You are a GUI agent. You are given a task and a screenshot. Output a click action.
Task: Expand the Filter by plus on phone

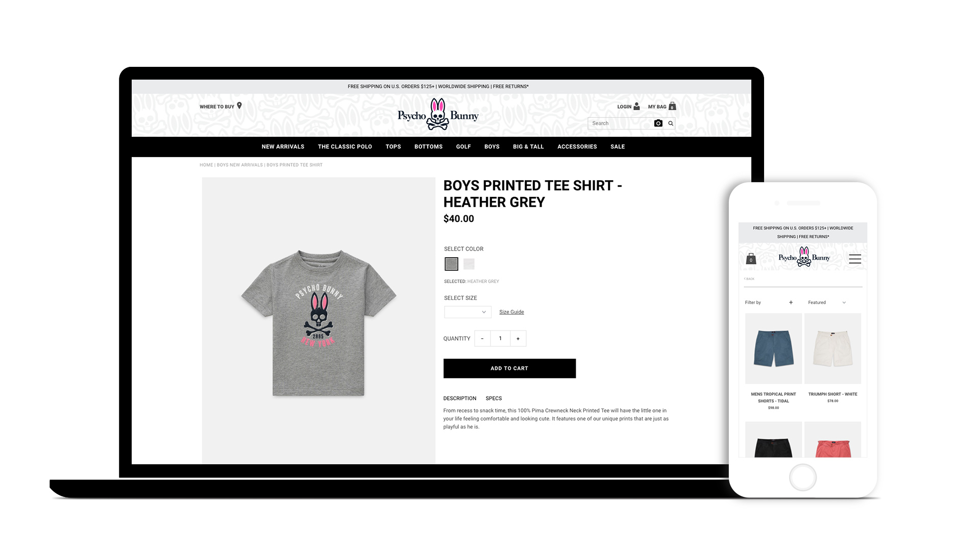click(791, 303)
